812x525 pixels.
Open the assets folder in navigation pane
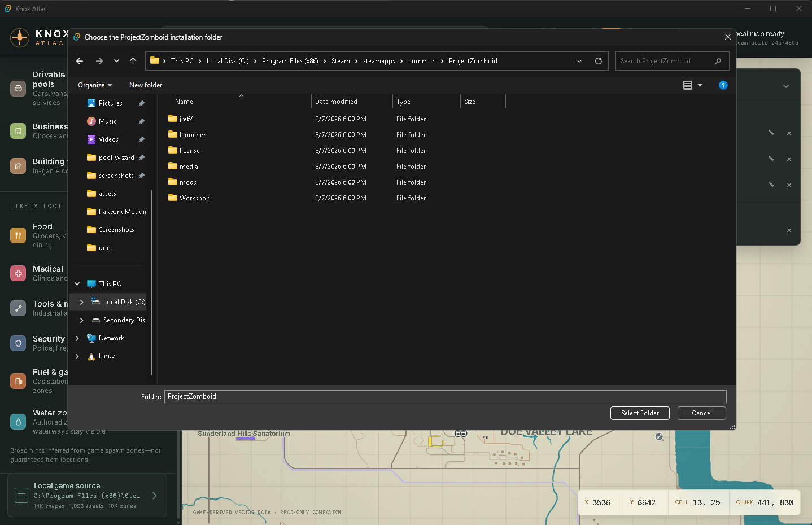pyautogui.click(x=107, y=194)
